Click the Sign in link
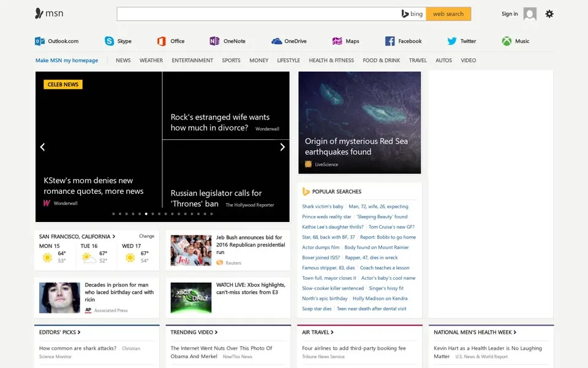The width and height of the screenshot is (588, 368). click(510, 14)
